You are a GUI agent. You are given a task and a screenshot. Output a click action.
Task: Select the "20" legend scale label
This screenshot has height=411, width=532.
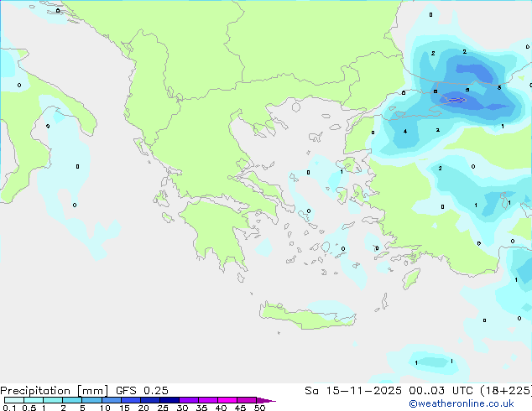point(143,408)
